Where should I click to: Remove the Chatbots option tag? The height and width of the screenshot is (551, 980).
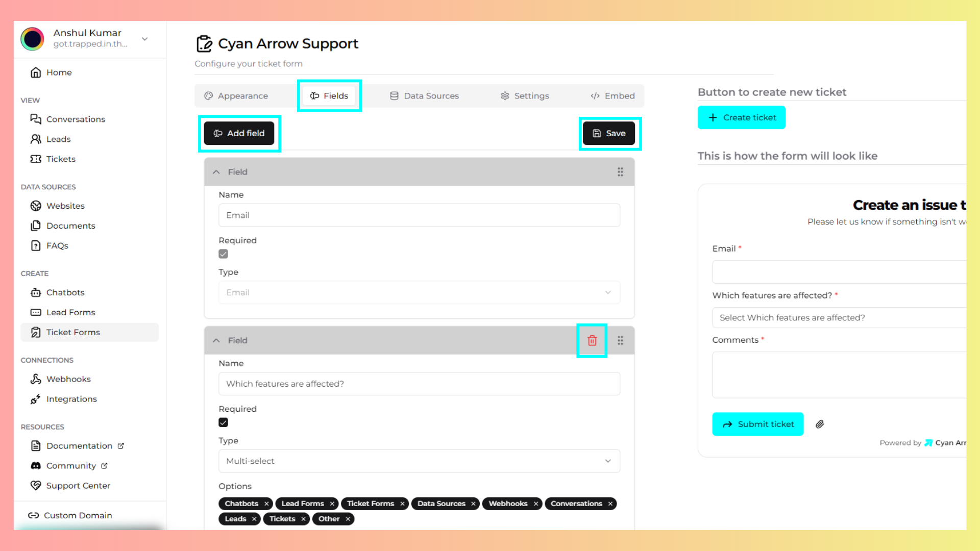266,504
